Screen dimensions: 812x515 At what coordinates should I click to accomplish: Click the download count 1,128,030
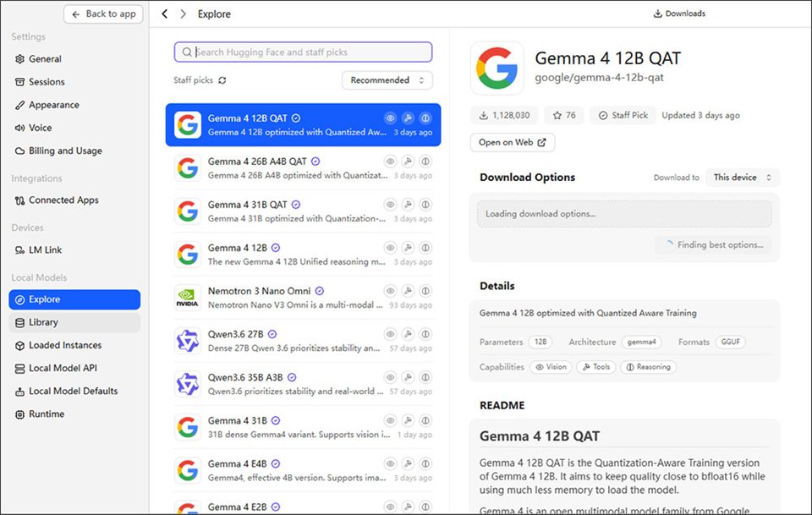(504, 115)
